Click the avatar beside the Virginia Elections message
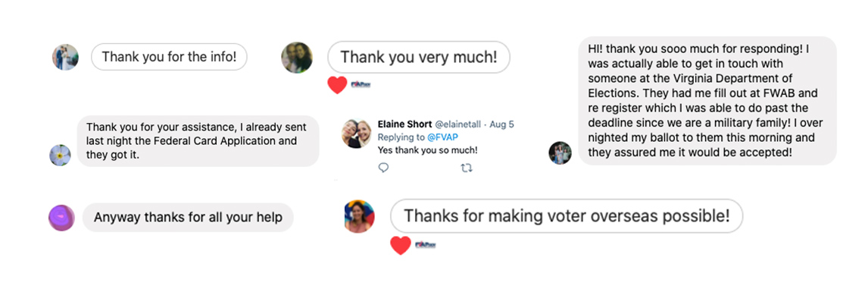The height and width of the screenshot is (283, 868). (x=560, y=153)
